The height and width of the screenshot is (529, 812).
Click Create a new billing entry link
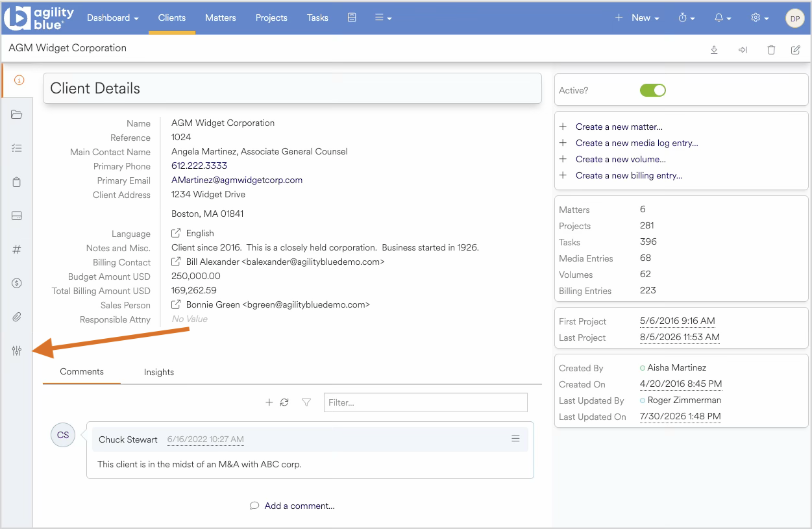(x=629, y=175)
